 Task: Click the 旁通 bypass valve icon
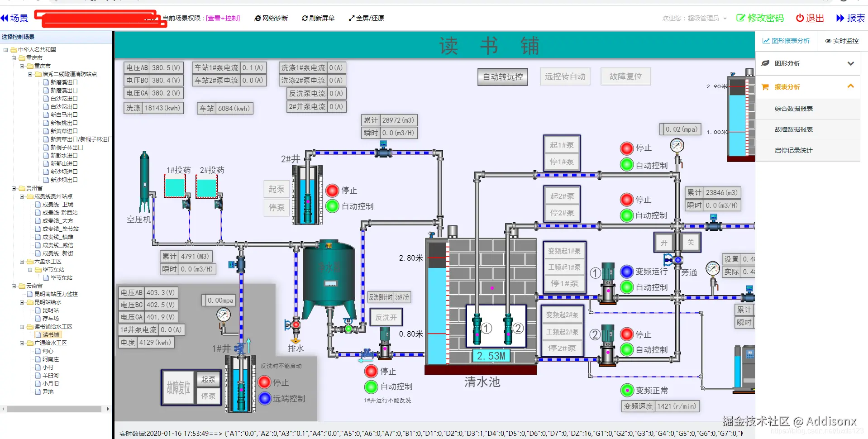pyautogui.click(x=674, y=260)
